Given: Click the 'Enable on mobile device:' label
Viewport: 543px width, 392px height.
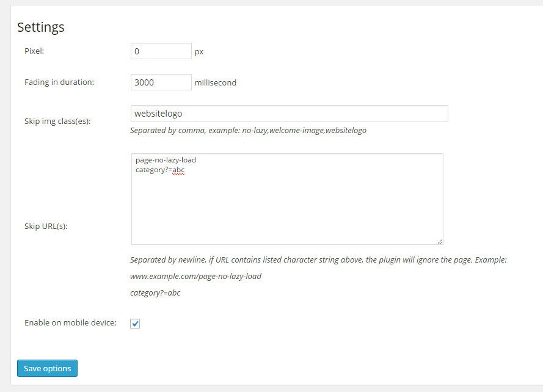Looking at the screenshot, I should [70, 323].
